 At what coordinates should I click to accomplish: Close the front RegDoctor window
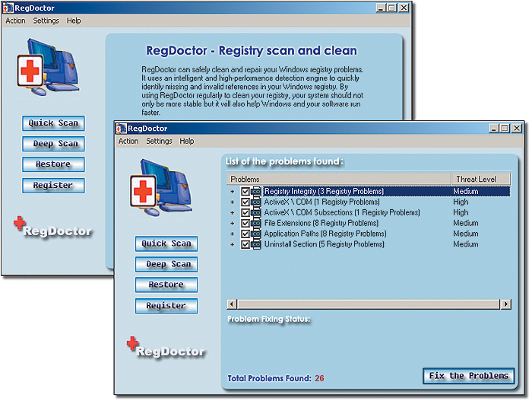click(x=517, y=128)
